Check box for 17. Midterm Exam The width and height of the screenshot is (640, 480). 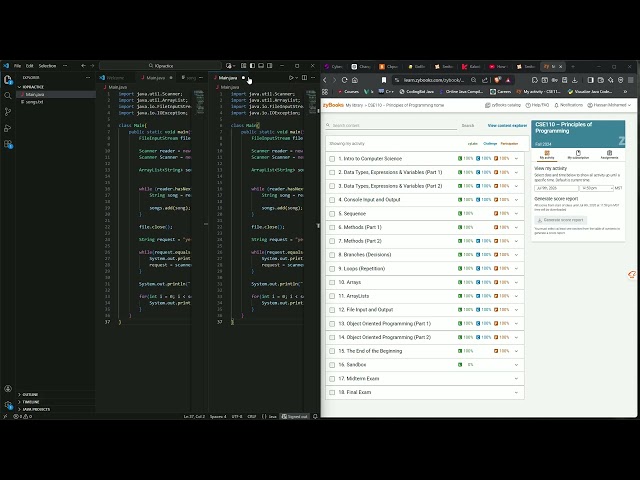[x=332, y=379]
